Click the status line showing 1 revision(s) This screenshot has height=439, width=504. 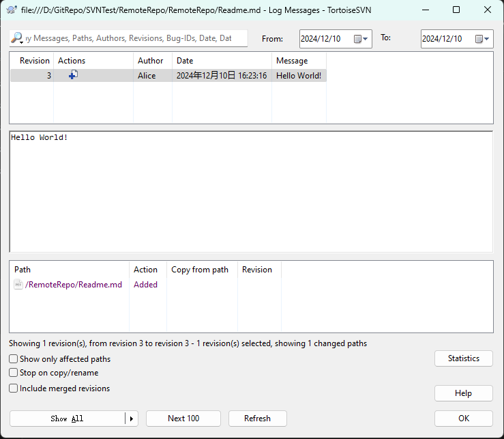[x=188, y=343]
